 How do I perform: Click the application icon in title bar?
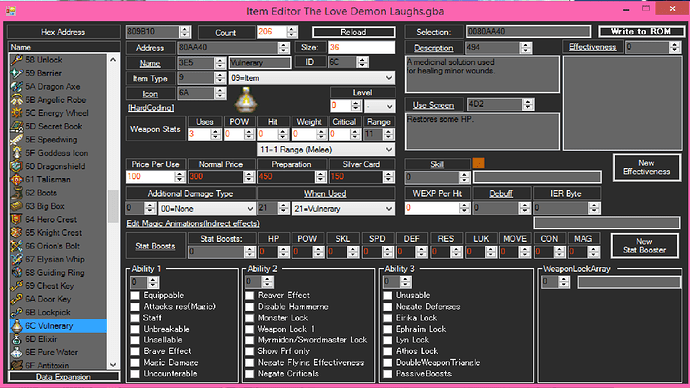[11, 11]
